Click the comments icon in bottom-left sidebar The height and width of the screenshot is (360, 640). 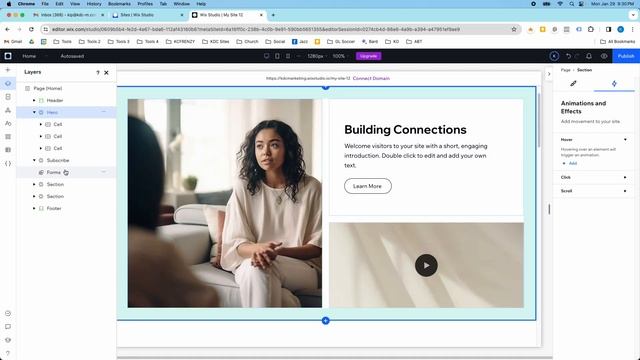(8, 327)
